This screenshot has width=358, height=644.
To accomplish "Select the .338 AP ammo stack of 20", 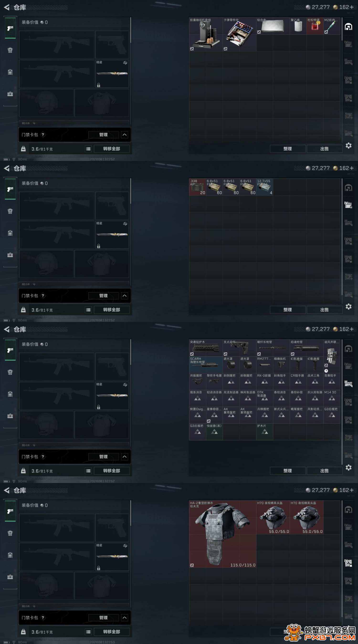I will [198, 187].
